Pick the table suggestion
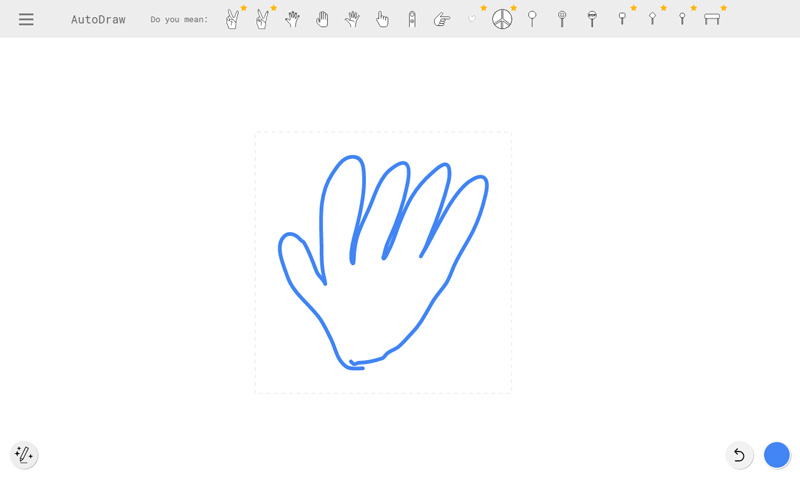 click(x=712, y=19)
